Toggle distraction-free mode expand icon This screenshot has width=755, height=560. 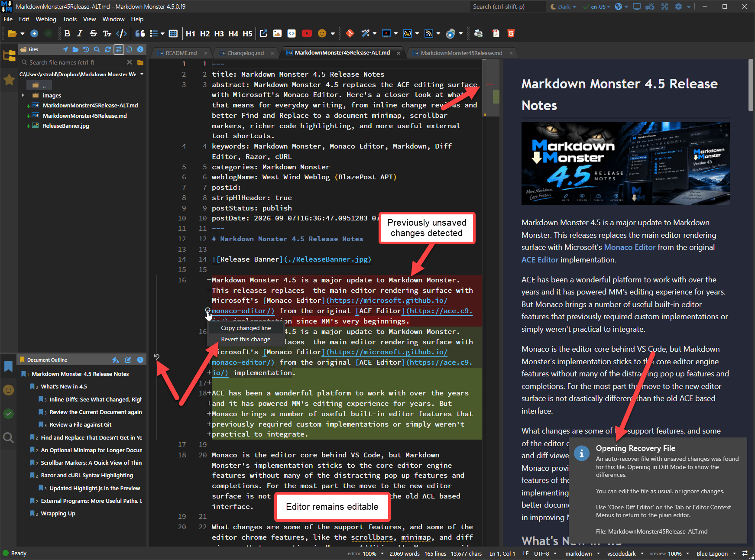pos(664,6)
